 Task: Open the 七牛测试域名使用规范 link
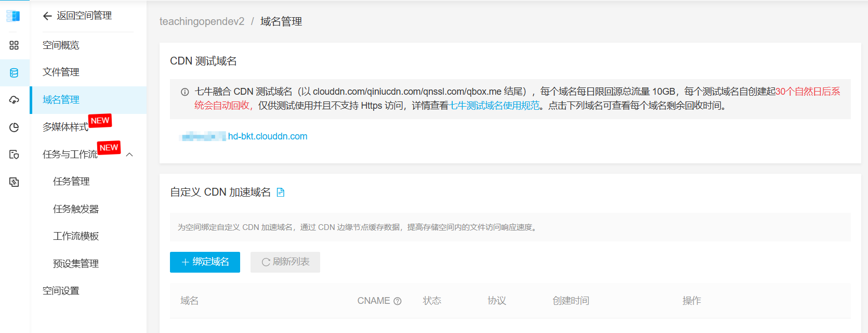point(494,106)
